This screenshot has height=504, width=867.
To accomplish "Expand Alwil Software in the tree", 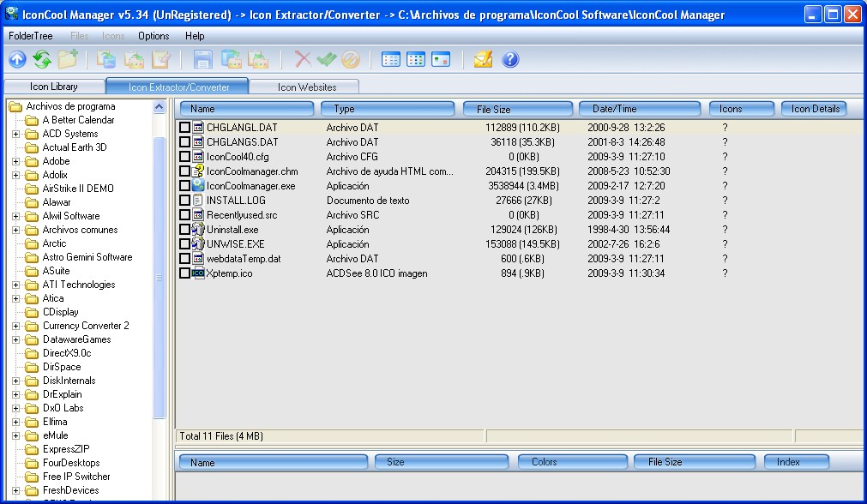I will (x=16, y=216).
